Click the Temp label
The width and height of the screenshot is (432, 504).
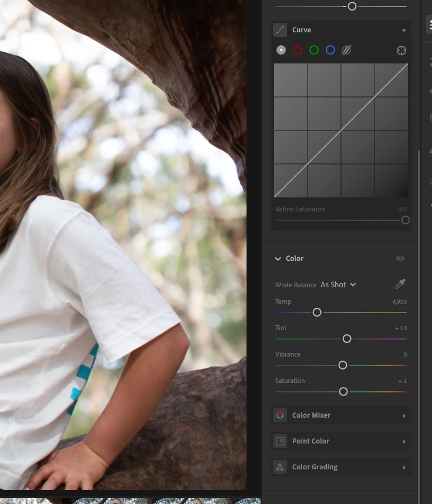283,301
